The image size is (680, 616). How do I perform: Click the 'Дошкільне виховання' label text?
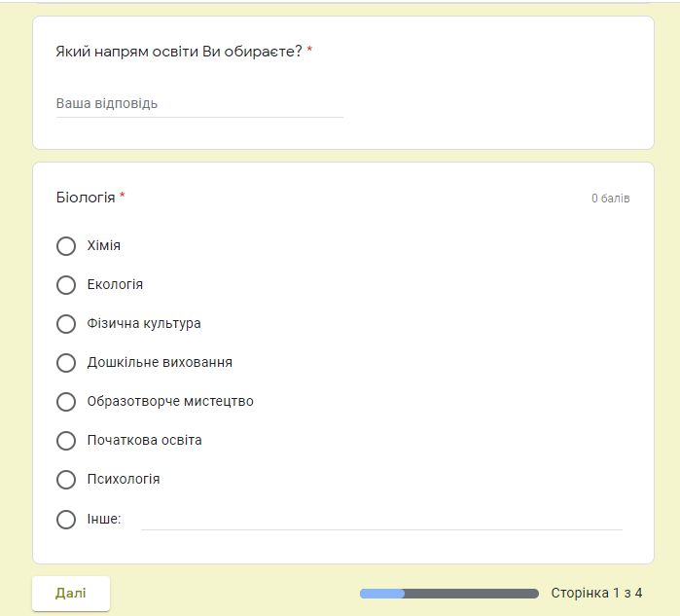[x=160, y=363]
